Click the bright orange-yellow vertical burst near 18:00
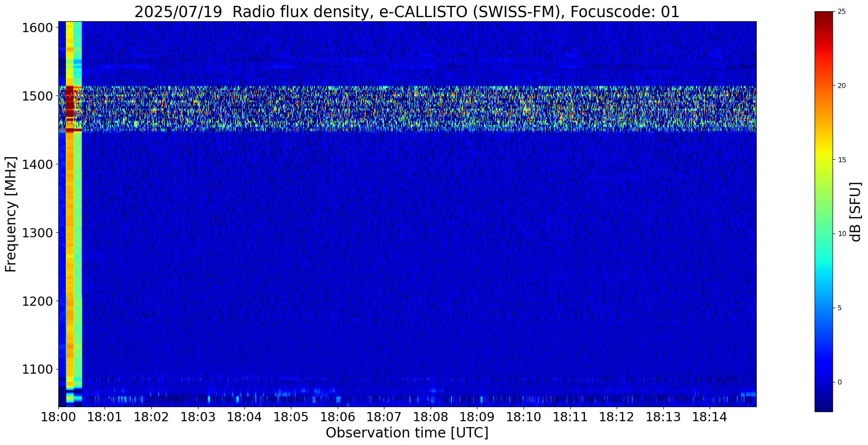868x445 pixels. pos(70,214)
